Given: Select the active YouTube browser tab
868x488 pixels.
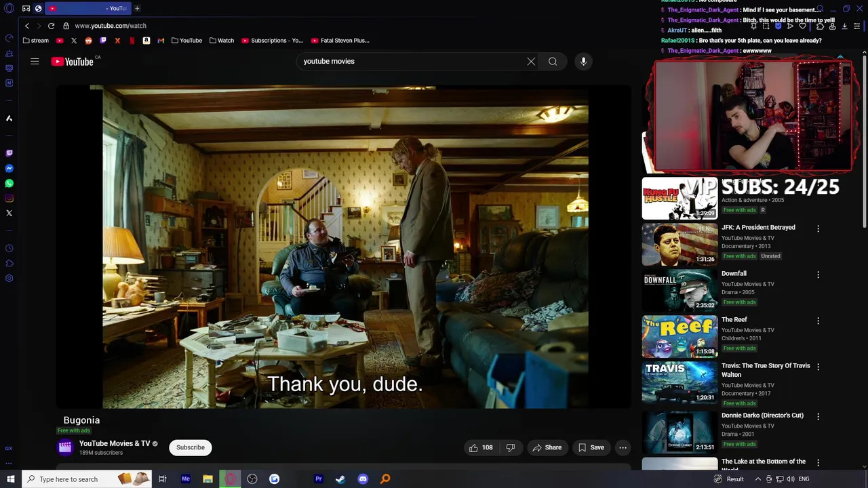Looking at the screenshot, I should (x=87, y=8).
